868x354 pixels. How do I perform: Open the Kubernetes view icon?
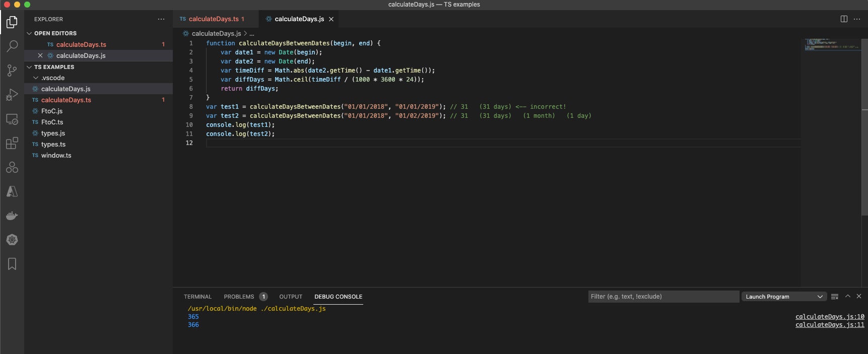(x=12, y=240)
